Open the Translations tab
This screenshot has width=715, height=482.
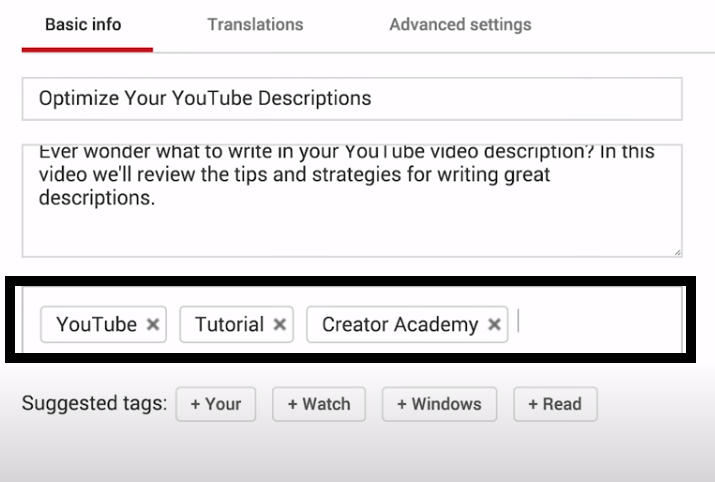coord(255,25)
